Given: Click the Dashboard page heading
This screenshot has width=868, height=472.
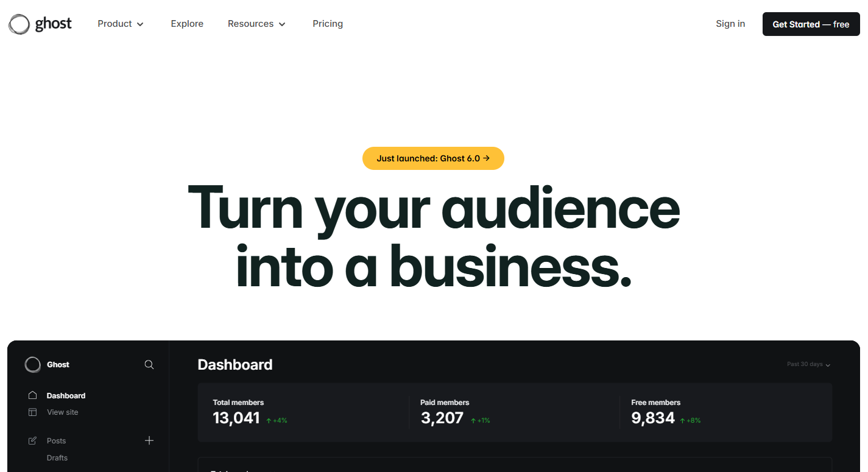Looking at the screenshot, I should (x=235, y=365).
